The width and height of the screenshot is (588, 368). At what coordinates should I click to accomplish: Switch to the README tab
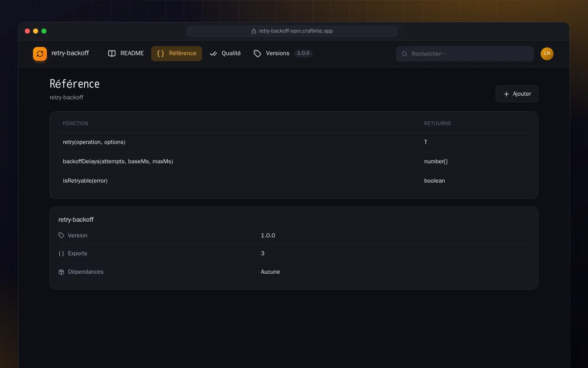click(x=126, y=53)
